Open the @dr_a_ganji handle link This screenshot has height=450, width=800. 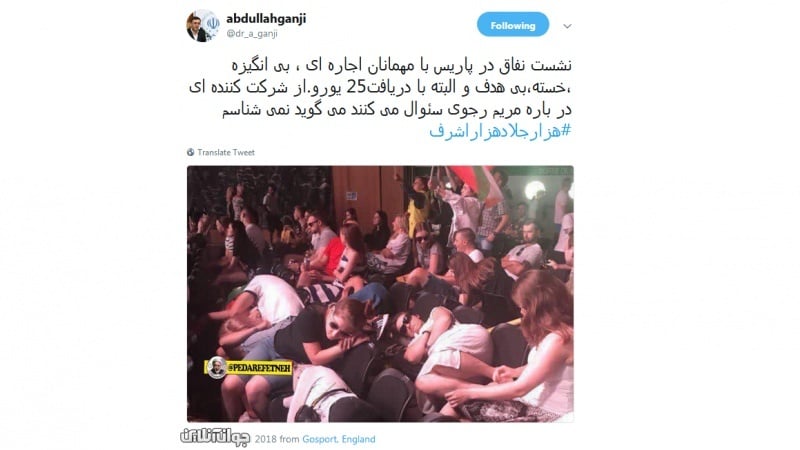[x=252, y=34]
